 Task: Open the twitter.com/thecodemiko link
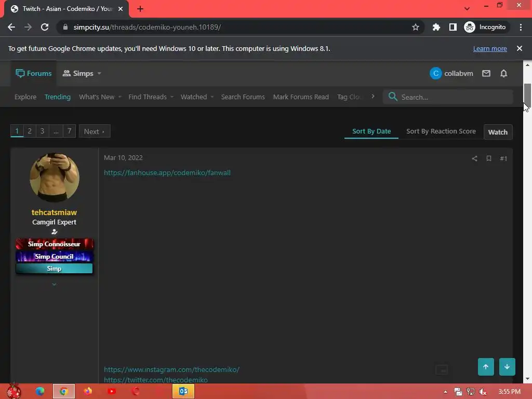pos(156,380)
